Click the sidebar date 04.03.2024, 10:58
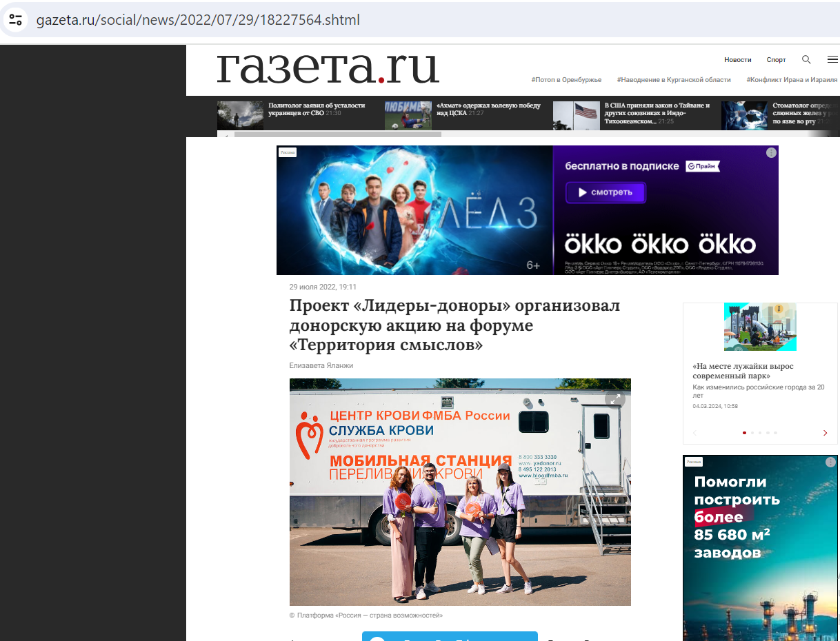The height and width of the screenshot is (641, 840). (x=715, y=406)
